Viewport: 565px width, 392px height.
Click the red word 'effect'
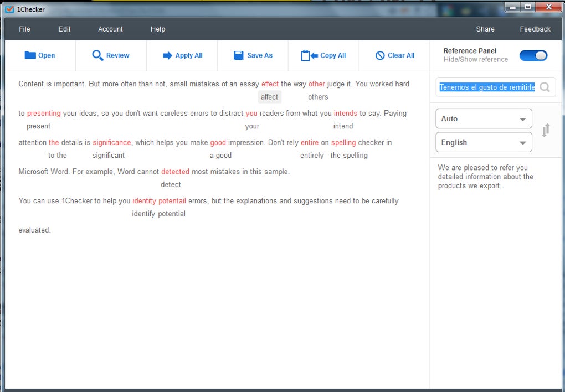pos(270,84)
